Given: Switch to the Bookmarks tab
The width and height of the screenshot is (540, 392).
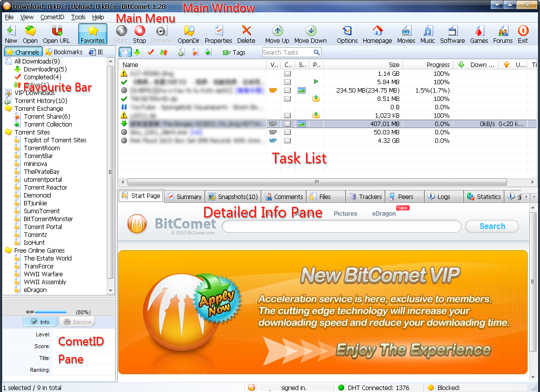Looking at the screenshot, I should click(x=64, y=52).
